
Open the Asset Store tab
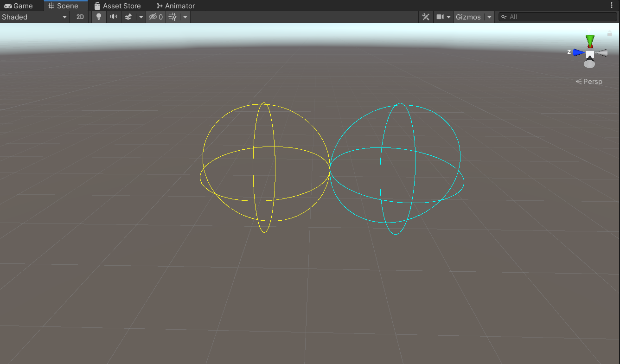(117, 6)
